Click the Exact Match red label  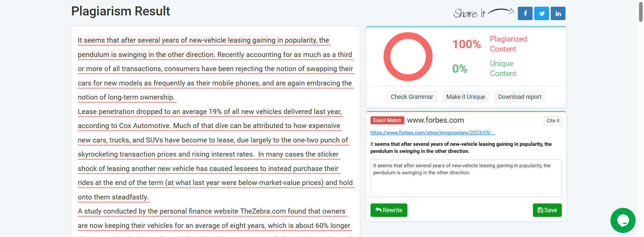[x=387, y=120]
